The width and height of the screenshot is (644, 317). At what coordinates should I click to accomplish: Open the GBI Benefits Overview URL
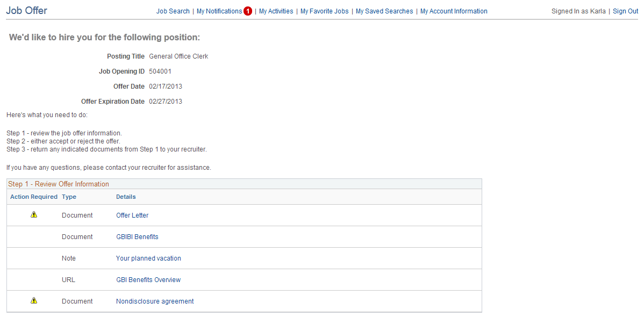point(148,279)
